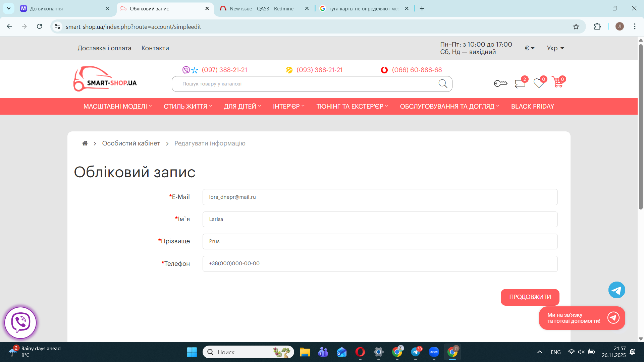The width and height of the screenshot is (644, 362).
Task: Switch to the New issue Redmine tab
Action: [x=261, y=9]
